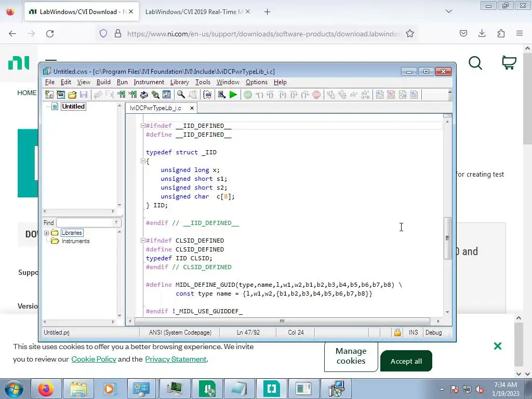Click the glasses A+B watch expression icon
532x399 pixels.
365,95
